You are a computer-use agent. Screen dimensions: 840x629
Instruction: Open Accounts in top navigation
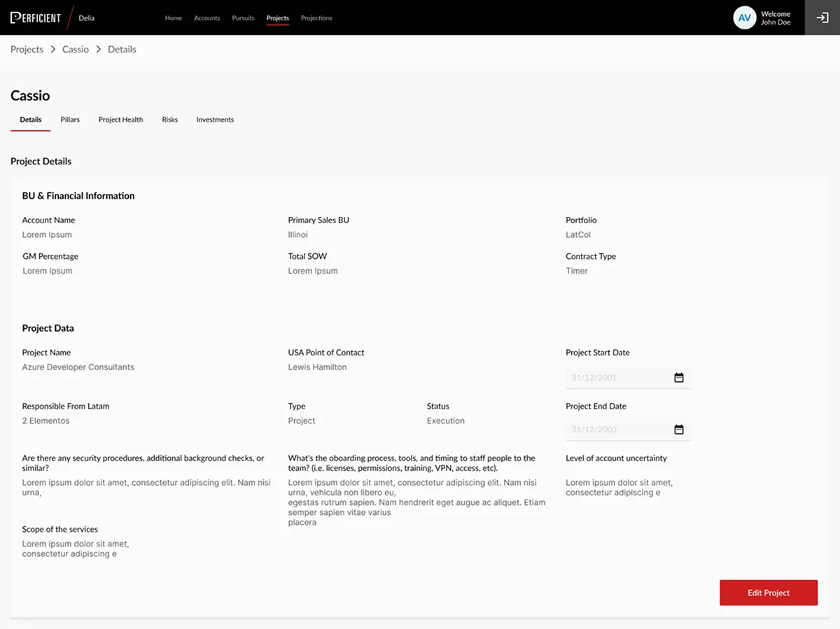pyautogui.click(x=207, y=18)
